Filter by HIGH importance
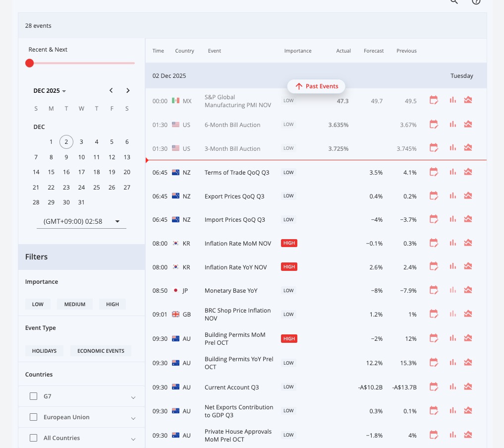Screen dimensions: 504x448 coord(112,304)
